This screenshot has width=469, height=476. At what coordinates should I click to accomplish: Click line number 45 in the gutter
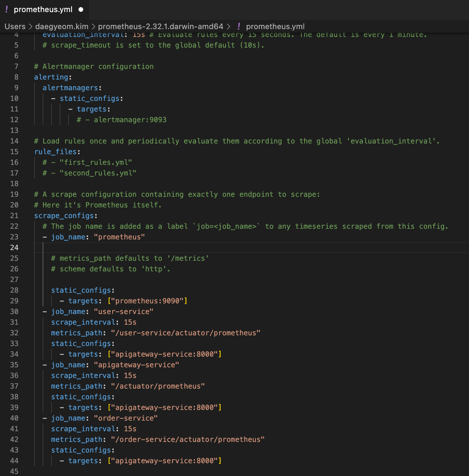point(14,471)
